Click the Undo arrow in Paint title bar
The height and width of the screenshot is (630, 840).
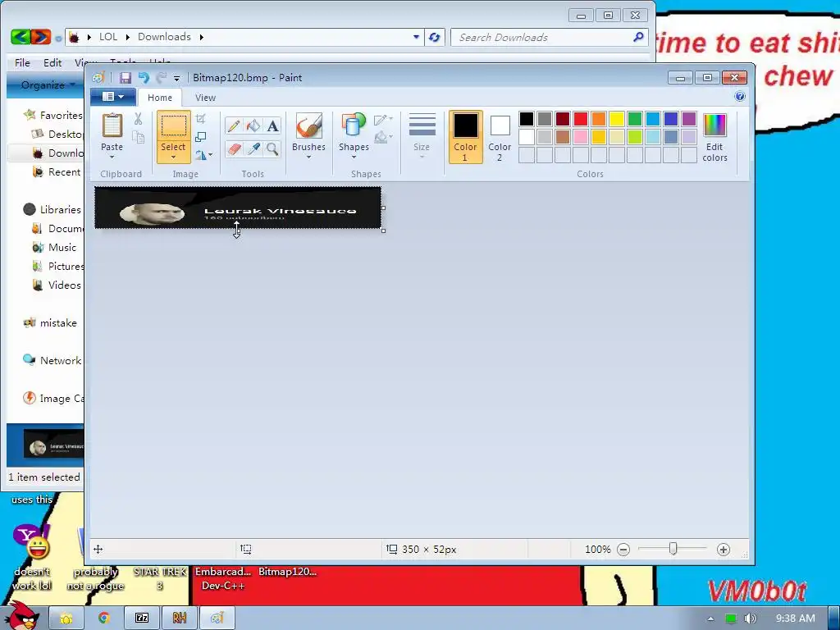pyautogui.click(x=143, y=78)
